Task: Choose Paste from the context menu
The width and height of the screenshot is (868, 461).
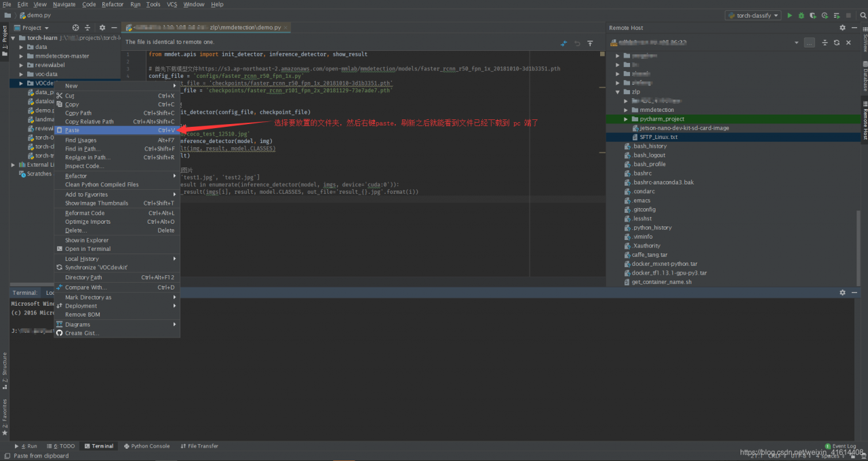Action: (x=72, y=130)
